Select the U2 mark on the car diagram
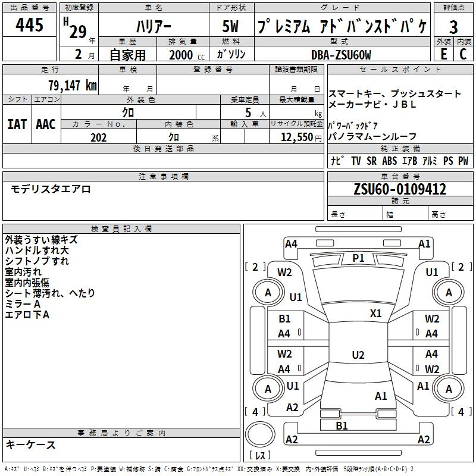 pos(358,355)
